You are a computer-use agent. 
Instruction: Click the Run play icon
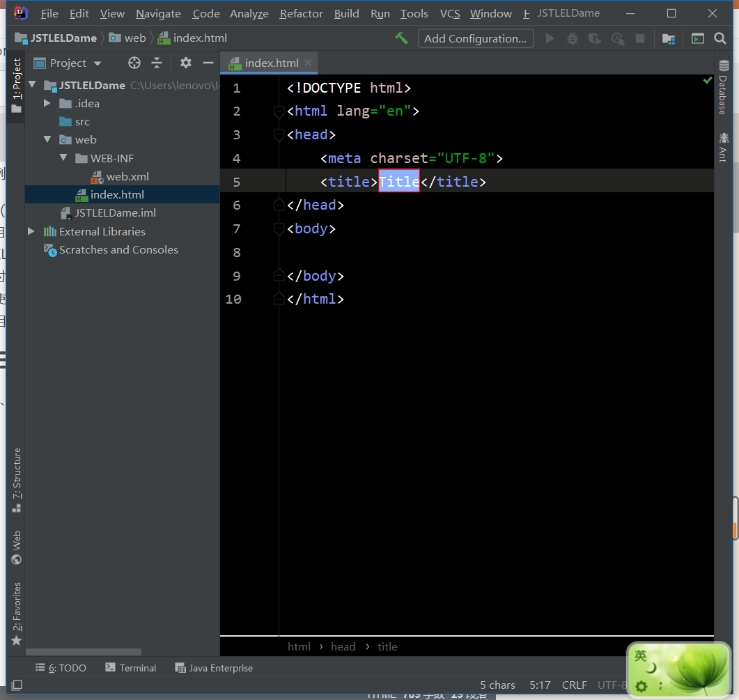coord(550,38)
